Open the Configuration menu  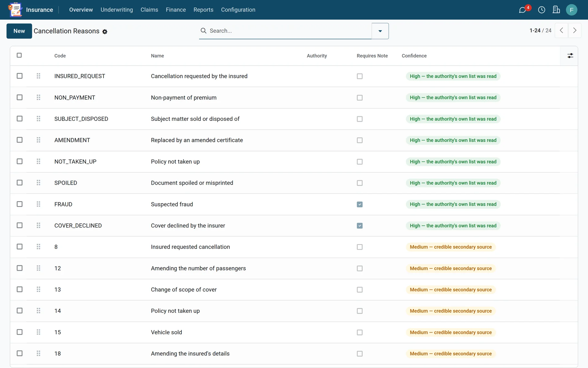(x=238, y=10)
